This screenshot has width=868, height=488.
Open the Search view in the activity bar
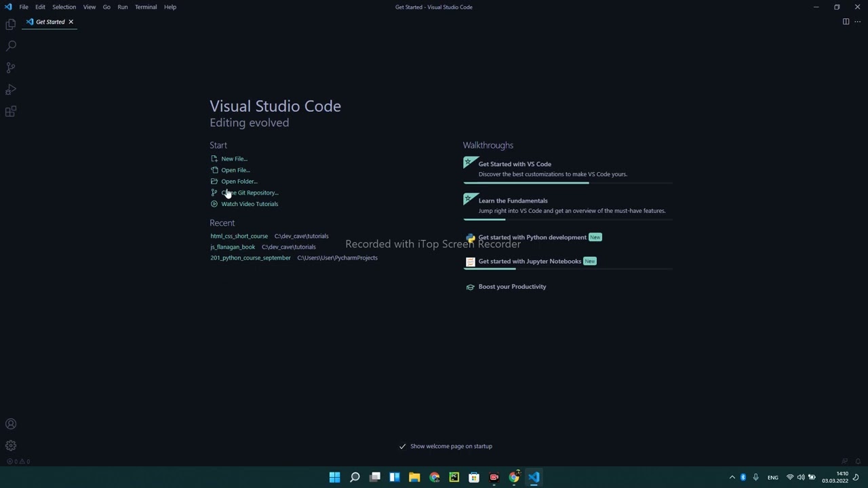point(11,45)
